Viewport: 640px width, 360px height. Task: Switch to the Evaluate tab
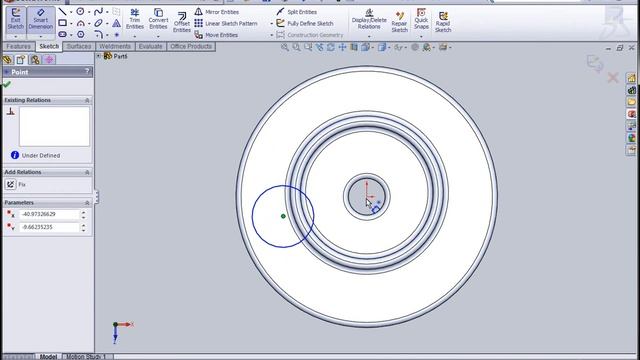click(151, 47)
